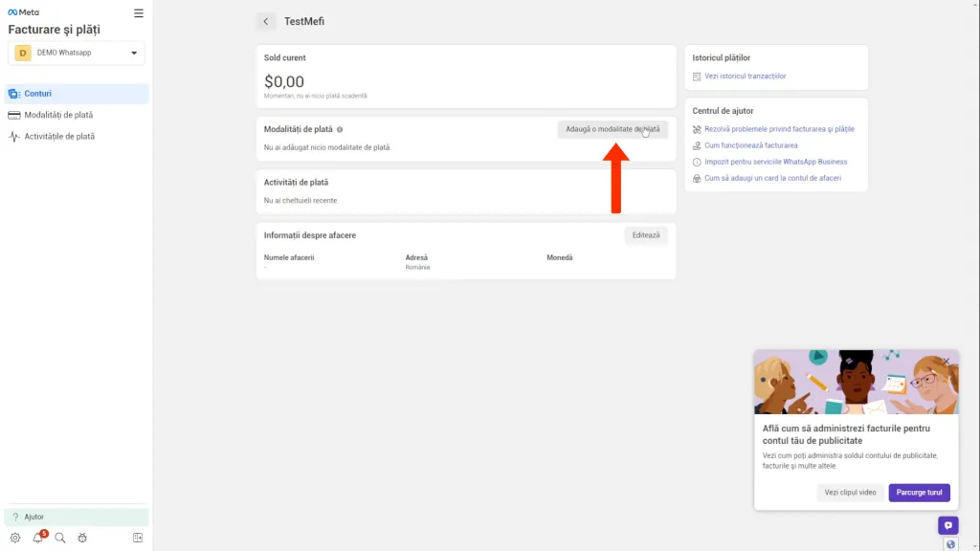Screen dimensions: 980x551
Task: Select Conturi in the sidebar
Action: pyautogui.click(x=77, y=94)
